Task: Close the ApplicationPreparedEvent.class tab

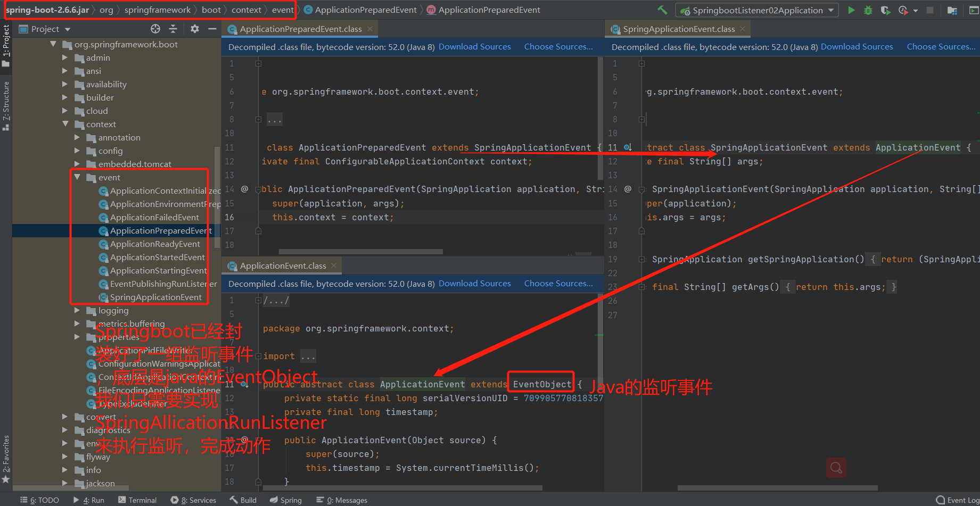Action: [370, 29]
